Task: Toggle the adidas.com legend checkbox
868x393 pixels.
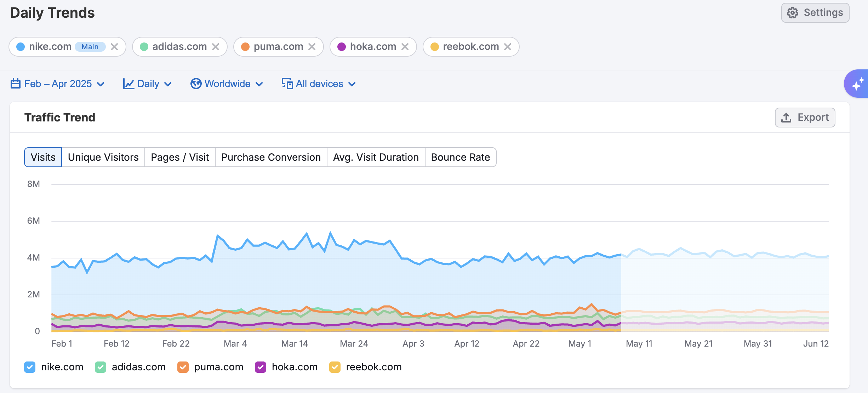Action: click(101, 367)
